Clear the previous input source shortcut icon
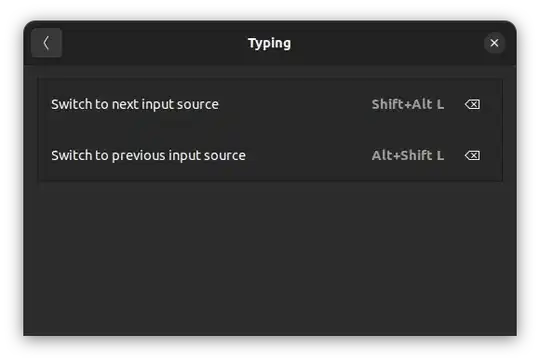Screen dimensions: 540x362 tap(472, 155)
